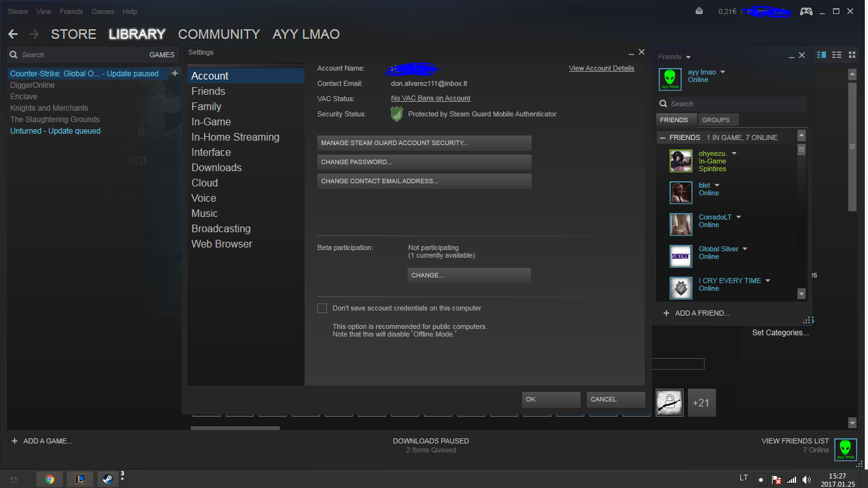Open the Friends window title dropdown arrow
This screenshot has width=868, height=488.
click(x=688, y=57)
